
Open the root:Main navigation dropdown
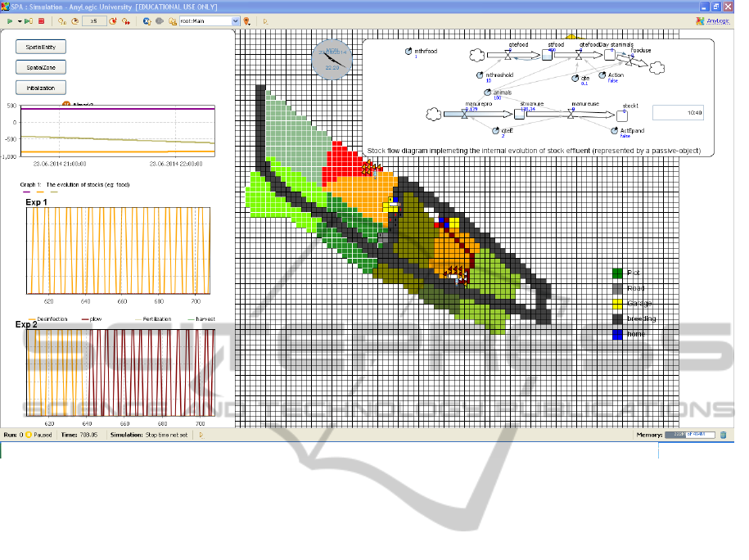(236, 20)
